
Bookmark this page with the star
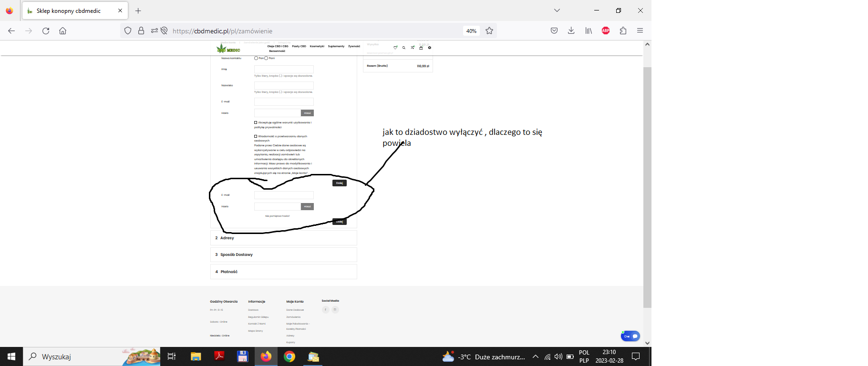click(x=489, y=30)
